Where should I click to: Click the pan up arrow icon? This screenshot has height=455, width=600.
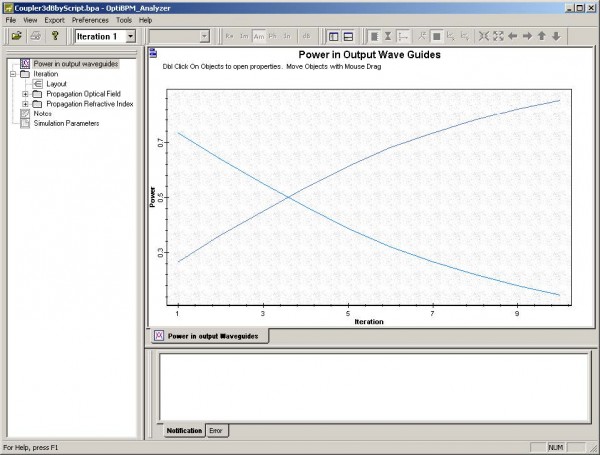(541, 36)
